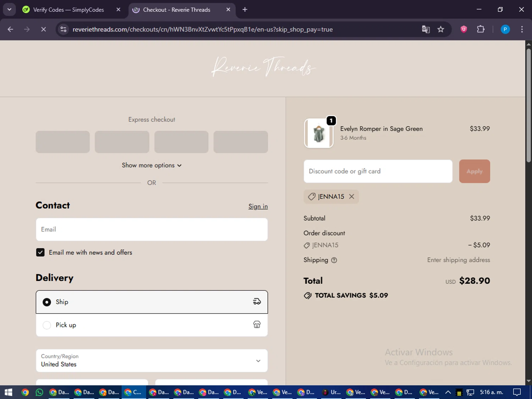Image resolution: width=532 pixels, height=399 pixels.
Task: Click the translate page icon
Action: 426,29
